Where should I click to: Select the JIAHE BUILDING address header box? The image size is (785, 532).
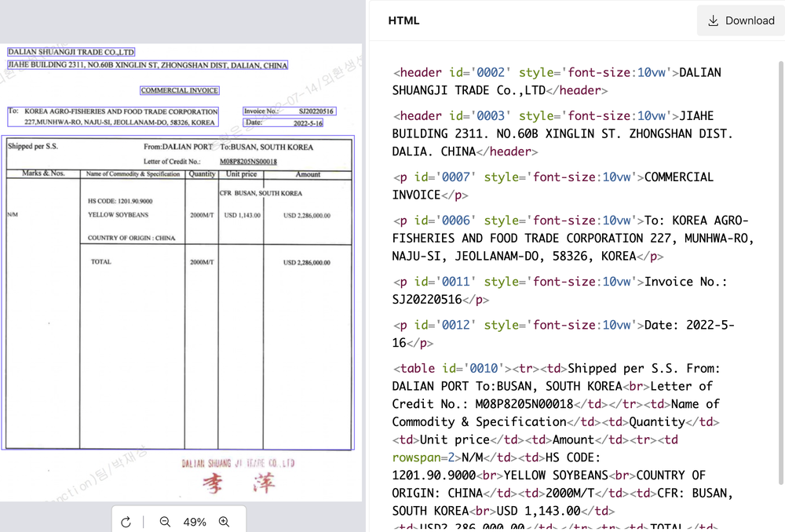click(x=147, y=64)
